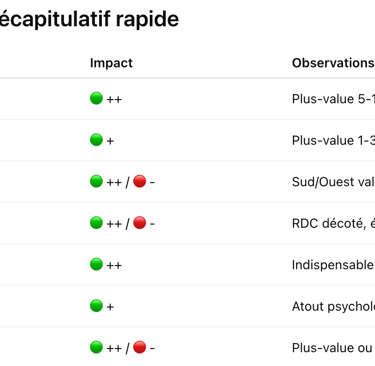Screen dimensions: 375x366
Task: Select the "Plus-value 5-1" observation text
Action: pos(333,99)
